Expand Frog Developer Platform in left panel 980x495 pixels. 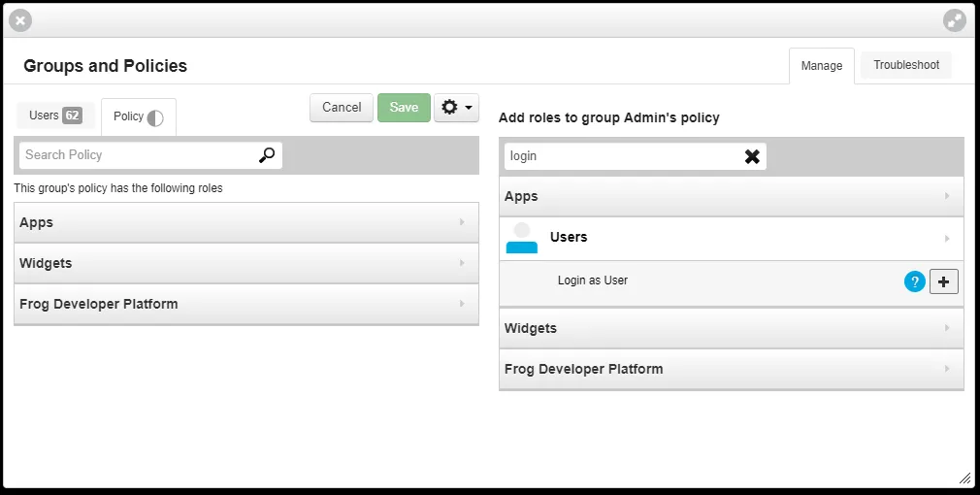(x=246, y=305)
